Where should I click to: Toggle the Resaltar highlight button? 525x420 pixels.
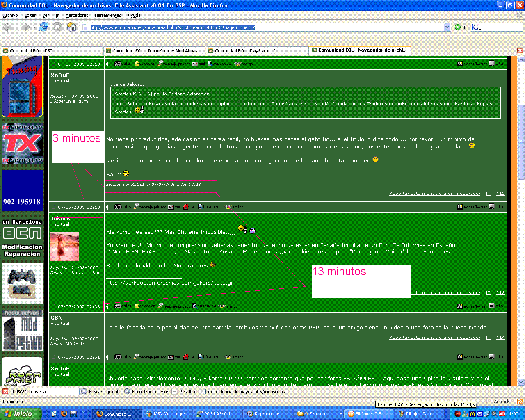point(184,392)
